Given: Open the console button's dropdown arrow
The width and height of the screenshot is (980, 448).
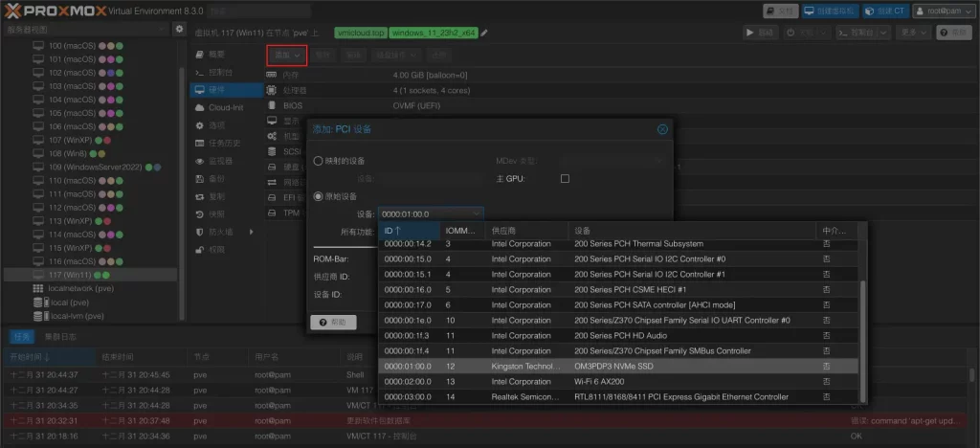Looking at the screenshot, I should pos(883,32).
